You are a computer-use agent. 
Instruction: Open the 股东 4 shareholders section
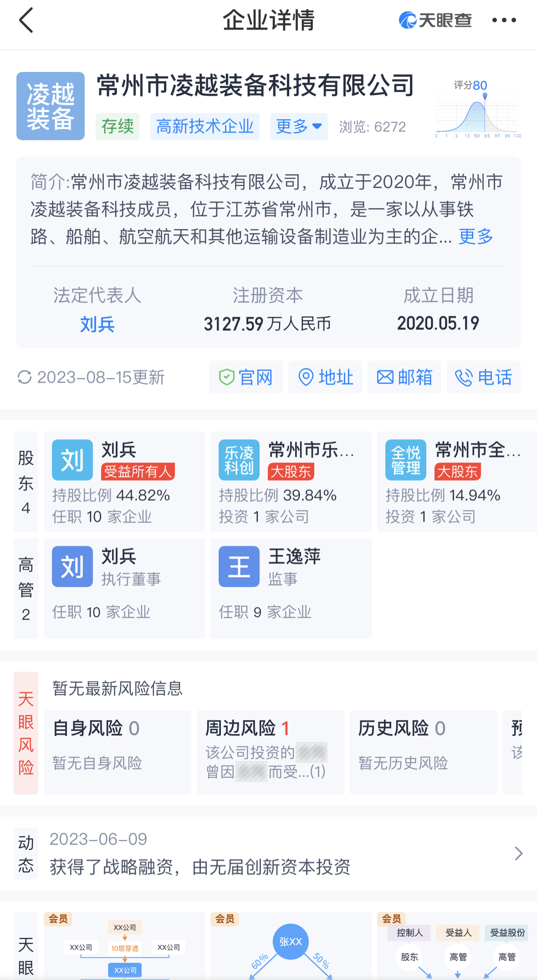pyautogui.click(x=26, y=482)
